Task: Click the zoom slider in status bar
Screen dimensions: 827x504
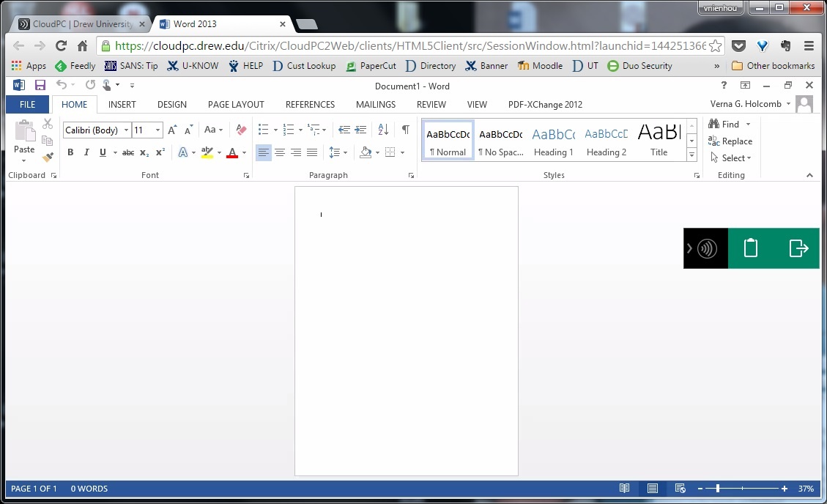Action: [718, 489]
